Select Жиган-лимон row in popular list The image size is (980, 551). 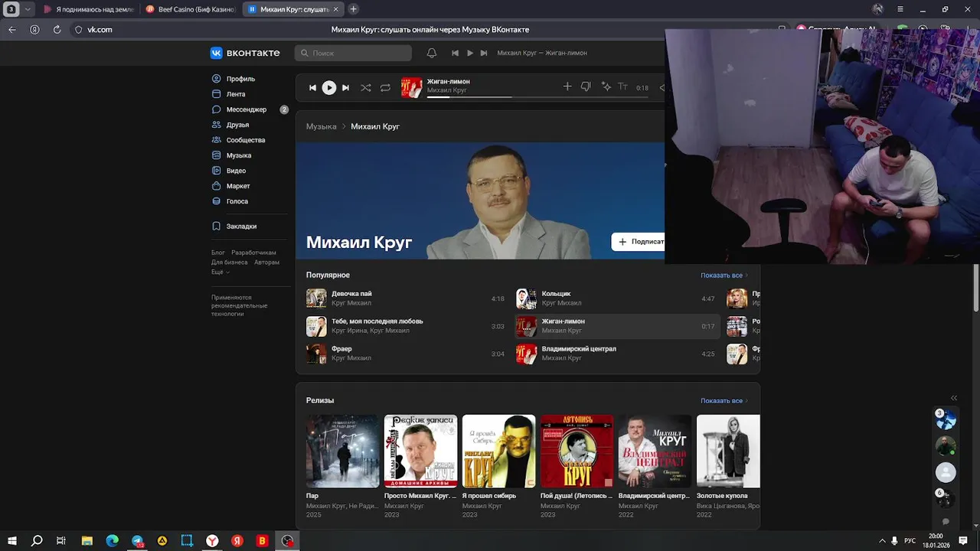tap(616, 326)
